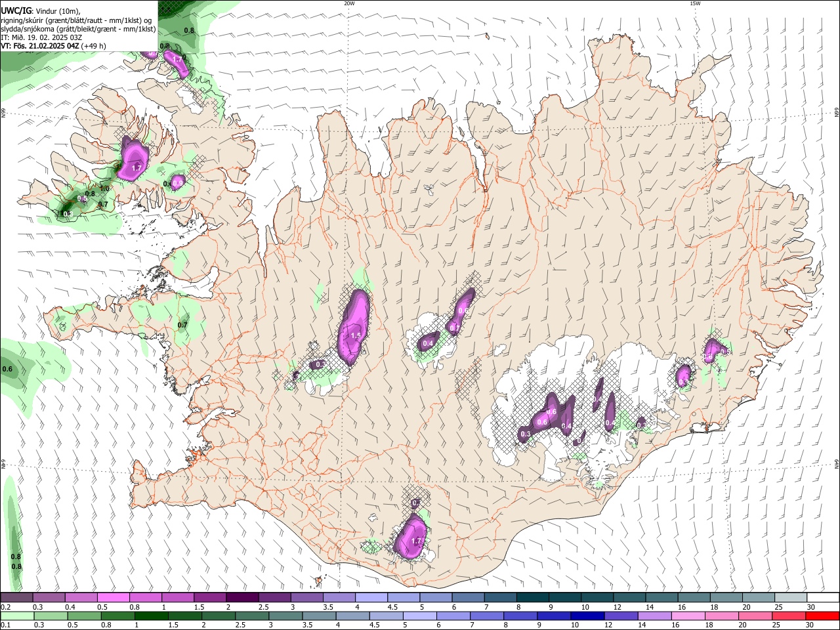Click the 1.7 value near the south coast
This screenshot has width=840, height=630.
(x=415, y=541)
